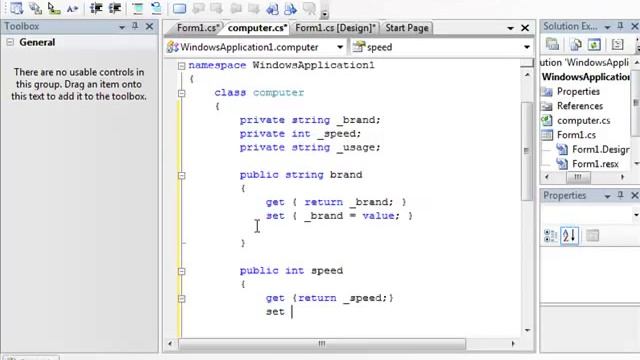Decrease line indent in the toolbar
The height and width of the screenshot is (360, 640).
point(96,8)
